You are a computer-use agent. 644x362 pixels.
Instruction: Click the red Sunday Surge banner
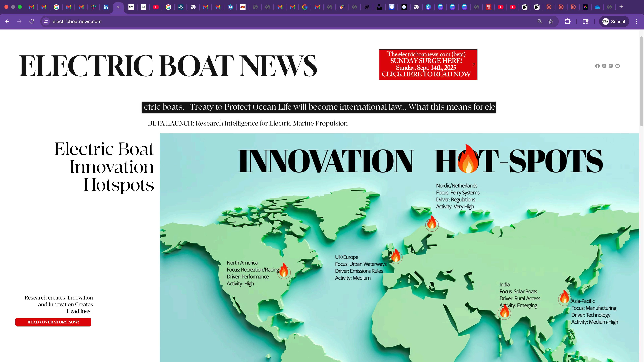[428, 65]
